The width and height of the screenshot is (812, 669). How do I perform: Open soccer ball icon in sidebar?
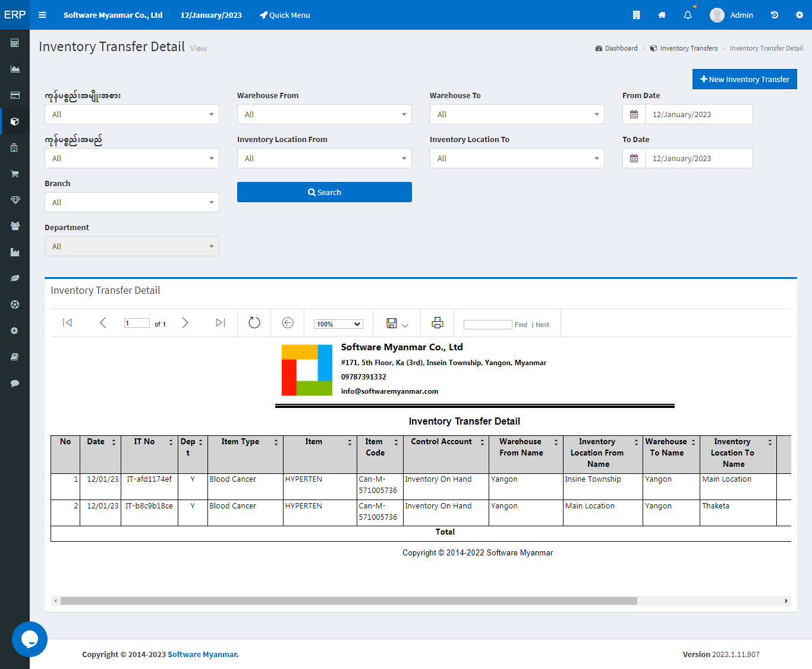click(x=15, y=304)
